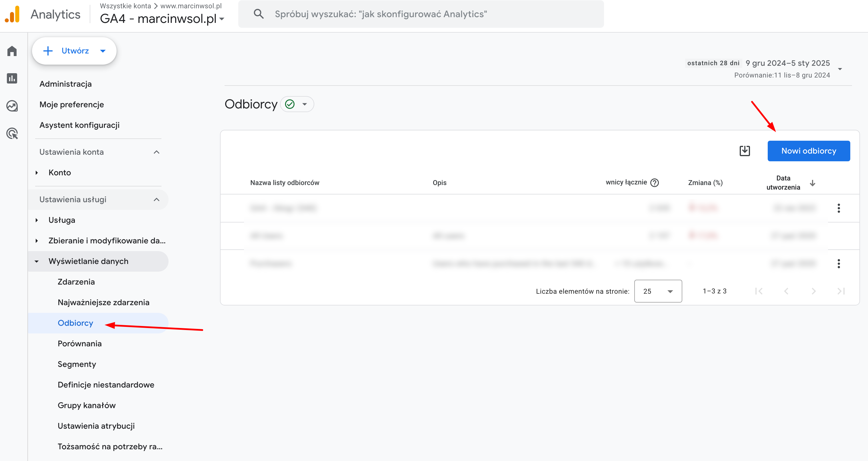868x461 pixels.
Task: Select Segmenty in the admin menu
Action: pyautogui.click(x=77, y=364)
